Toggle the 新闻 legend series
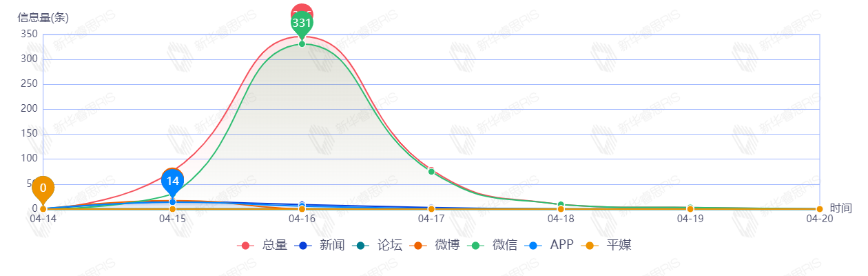The width and height of the screenshot is (868, 276). point(320,245)
